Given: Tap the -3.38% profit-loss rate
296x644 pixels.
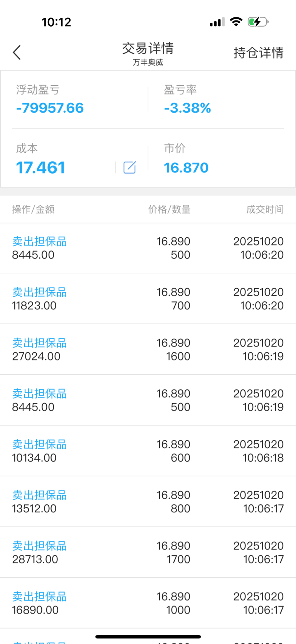Looking at the screenshot, I should pos(187,108).
